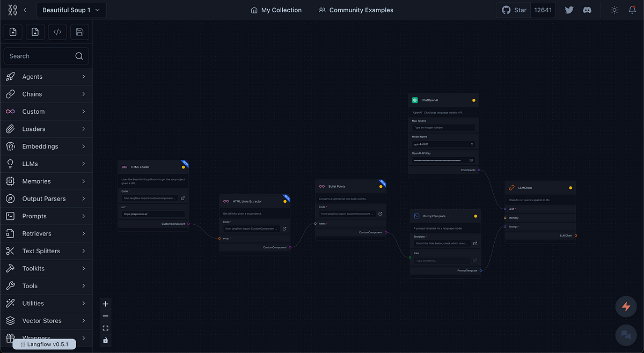Toggle light/dark theme sun icon
644x353 pixels.
pyautogui.click(x=614, y=10)
